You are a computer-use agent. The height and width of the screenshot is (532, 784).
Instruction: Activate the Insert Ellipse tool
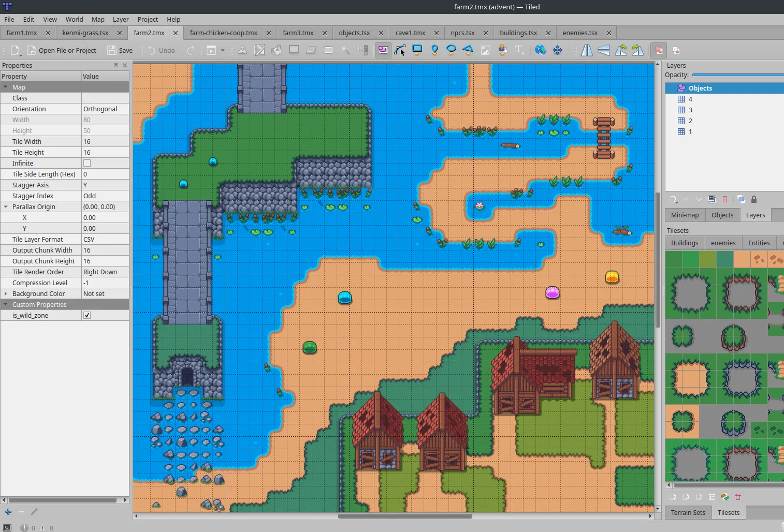point(451,50)
